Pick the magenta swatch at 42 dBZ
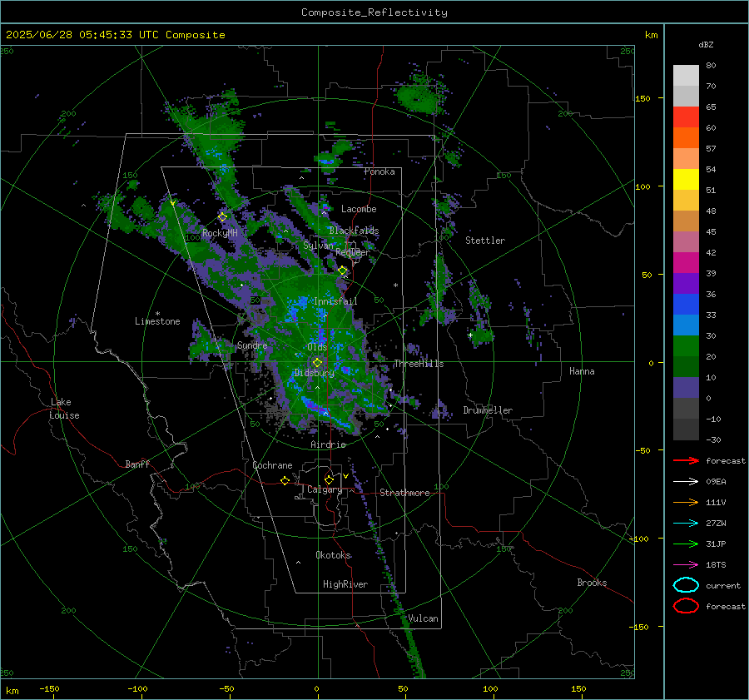The width and height of the screenshot is (749, 700). tap(686, 262)
